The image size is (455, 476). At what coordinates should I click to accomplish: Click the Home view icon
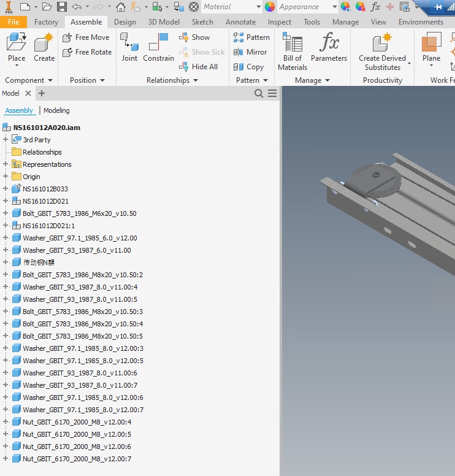[121, 7]
